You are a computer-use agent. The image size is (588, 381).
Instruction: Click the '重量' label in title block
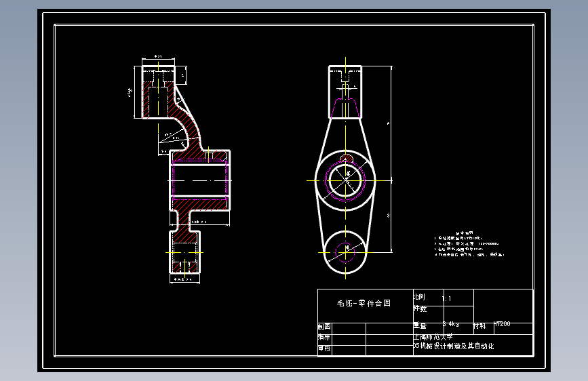tap(420, 326)
